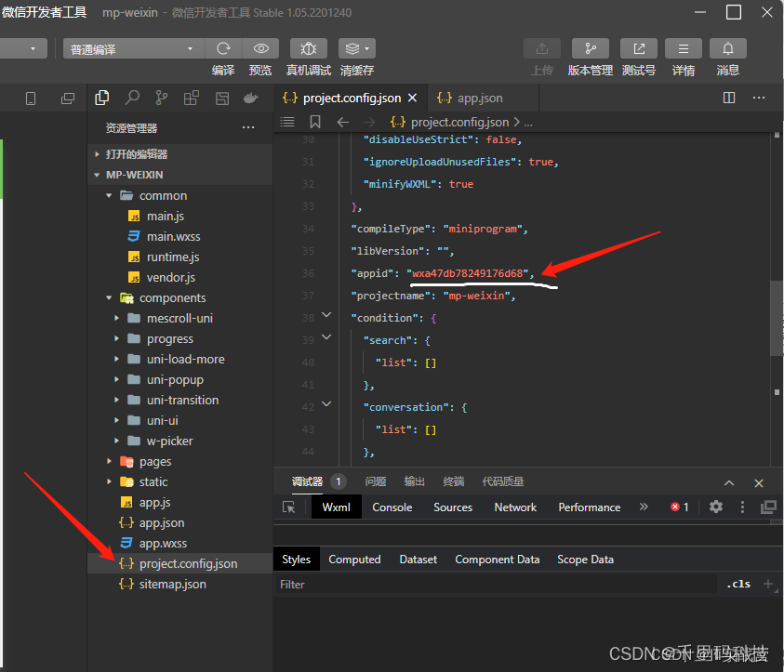Fold the "condition" block at line 38
Screen dimensions: 784x672
click(x=326, y=315)
